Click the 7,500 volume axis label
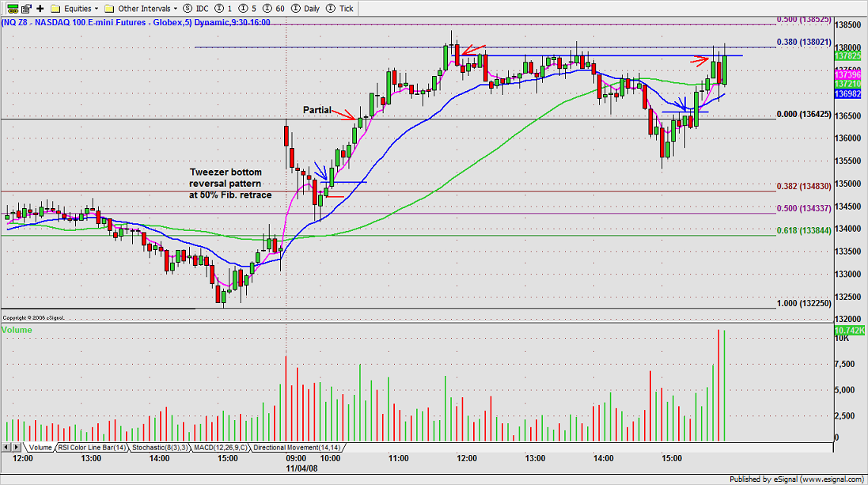 [x=845, y=364]
